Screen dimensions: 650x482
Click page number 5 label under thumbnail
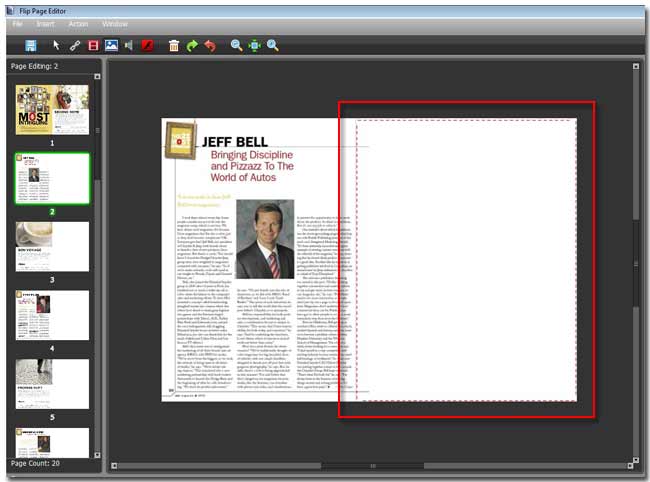point(52,417)
